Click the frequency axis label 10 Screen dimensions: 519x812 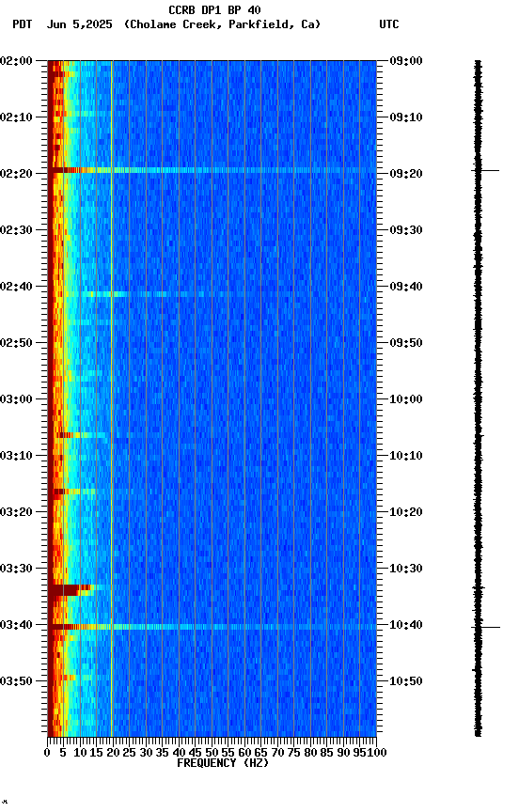pos(80,753)
